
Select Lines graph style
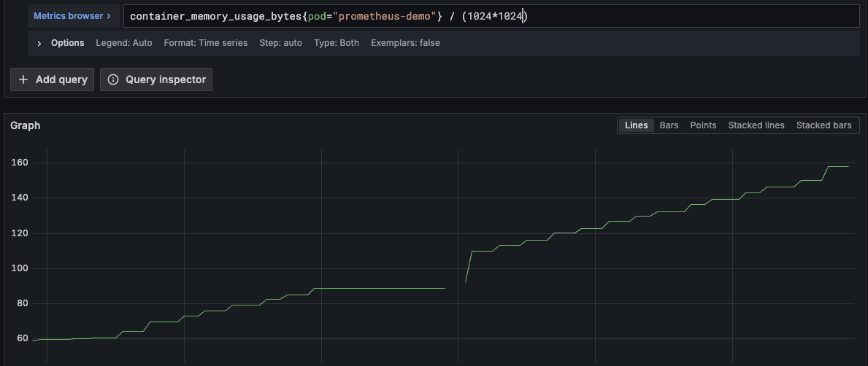coord(636,125)
